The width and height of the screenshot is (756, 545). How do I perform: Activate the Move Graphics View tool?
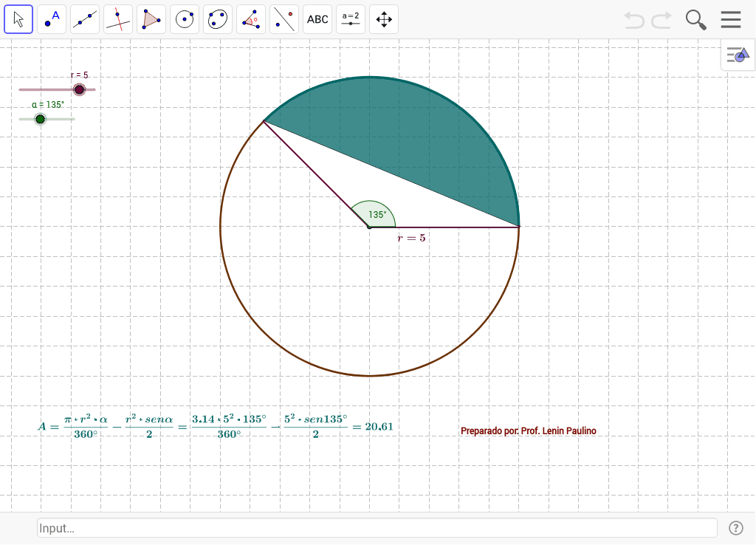point(384,19)
